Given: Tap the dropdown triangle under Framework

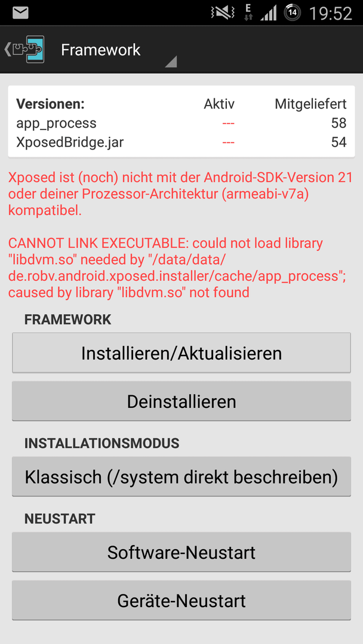Looking at the screenshot, I should [x=171, y=61].
